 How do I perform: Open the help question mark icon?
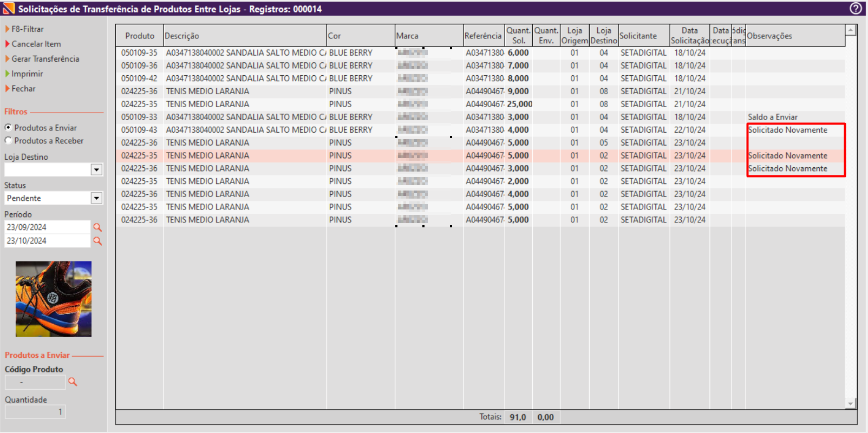pos(856,9)
